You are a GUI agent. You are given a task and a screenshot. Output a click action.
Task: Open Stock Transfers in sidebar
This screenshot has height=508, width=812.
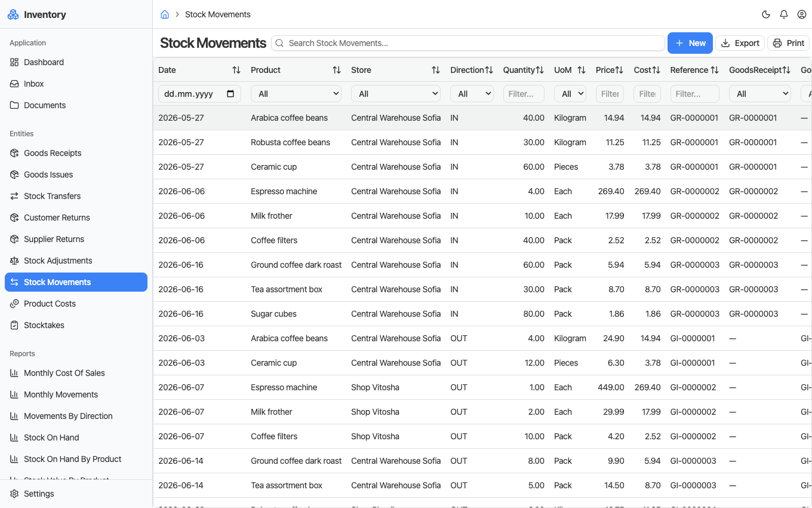point(76,196)
